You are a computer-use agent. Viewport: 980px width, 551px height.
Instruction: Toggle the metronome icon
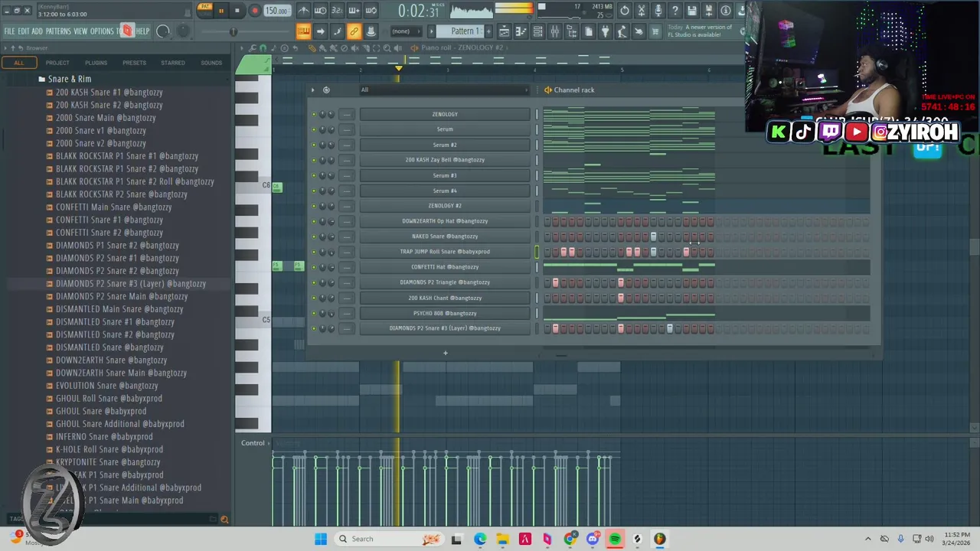click(x=304, y=11)
